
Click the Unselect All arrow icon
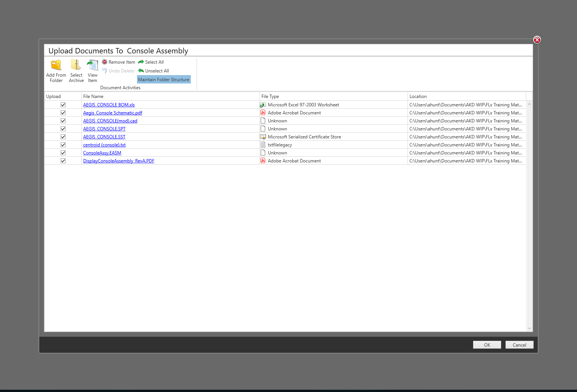pyautogui.click(x=141, y=71)
